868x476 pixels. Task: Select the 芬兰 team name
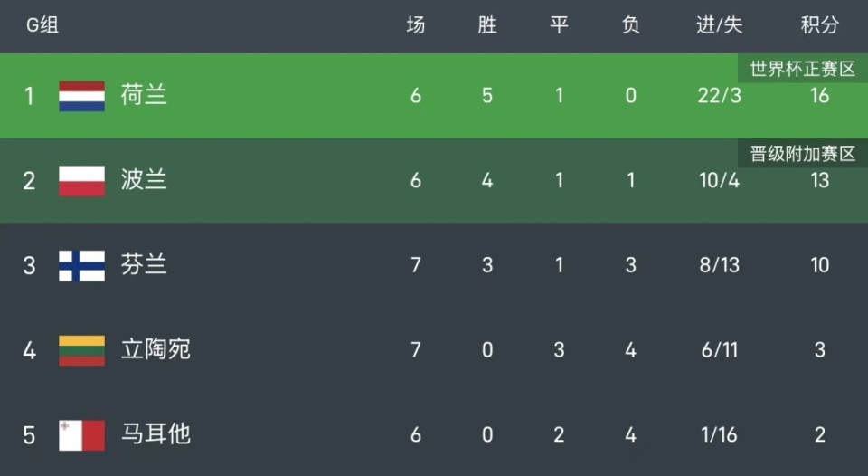point(145,265)
